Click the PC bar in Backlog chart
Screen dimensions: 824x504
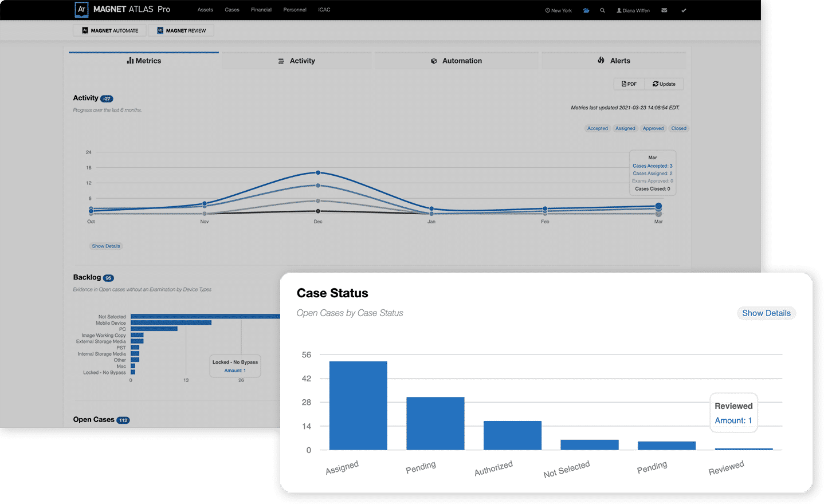[x=154, y=329]
